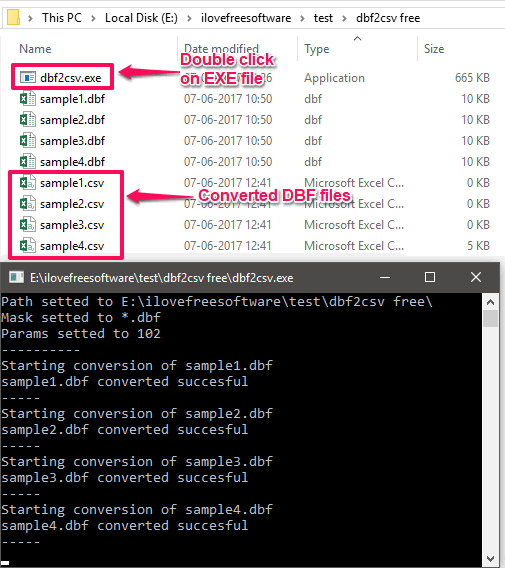This screenshot has width=505, height=568.
Task: Click the sample2.dbf file icon
Action: [28, 120]
